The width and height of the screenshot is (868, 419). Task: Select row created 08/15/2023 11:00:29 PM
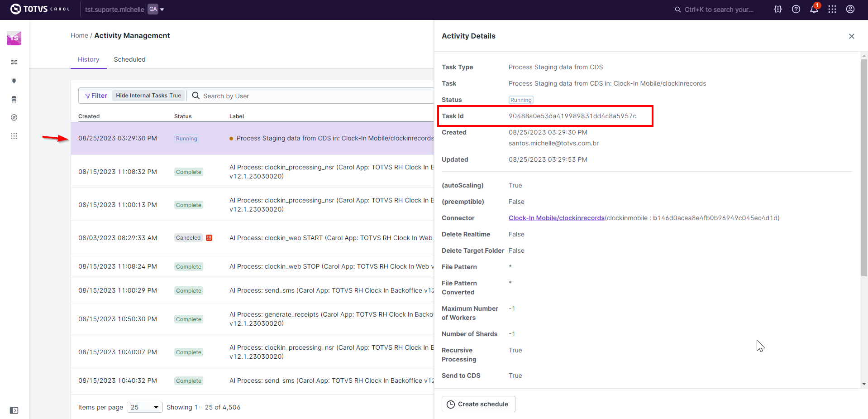[252, 290]
